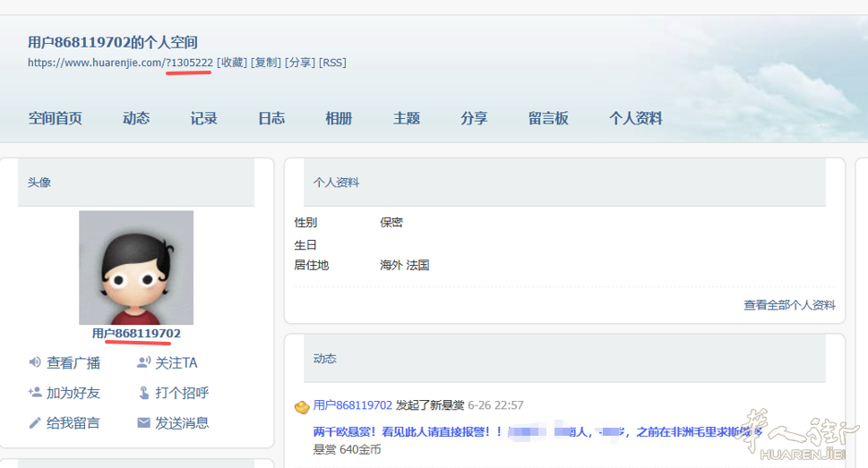This screenshot has width=868, height=468.
Task: Open the 日志 tab
Action: (271, 118)
